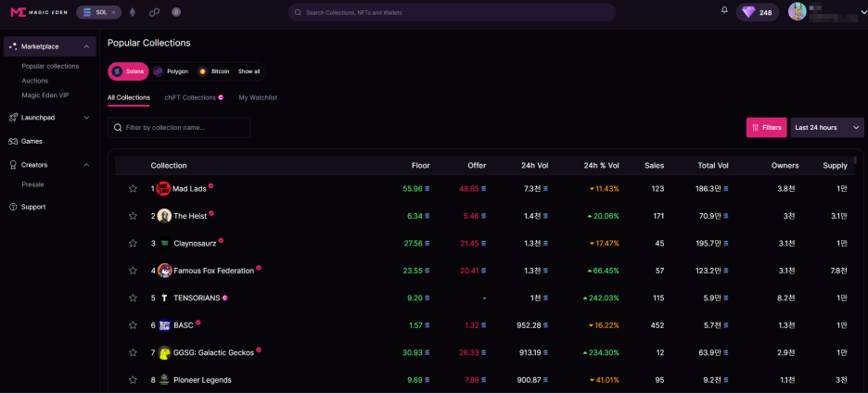Click the verified badge next to BASC

click(198, 323)
